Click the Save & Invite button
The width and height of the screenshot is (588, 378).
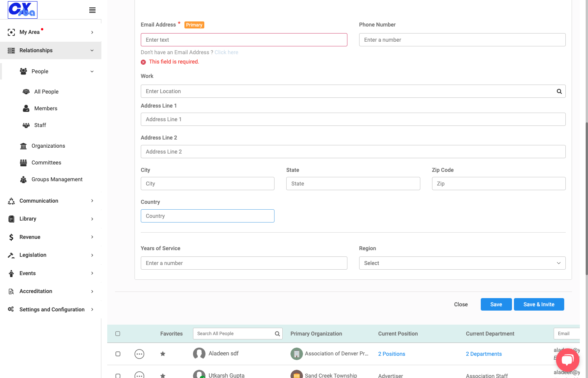(x=539, y=304)
